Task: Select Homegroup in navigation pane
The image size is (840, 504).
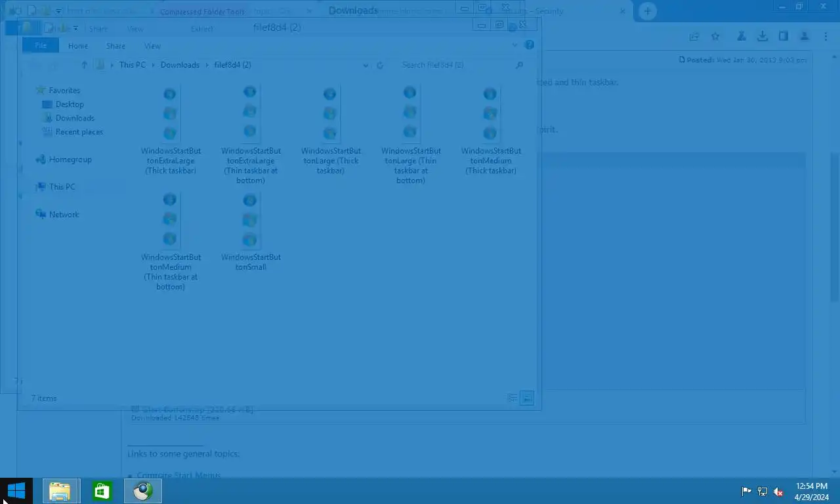Action: pos(70,159)
